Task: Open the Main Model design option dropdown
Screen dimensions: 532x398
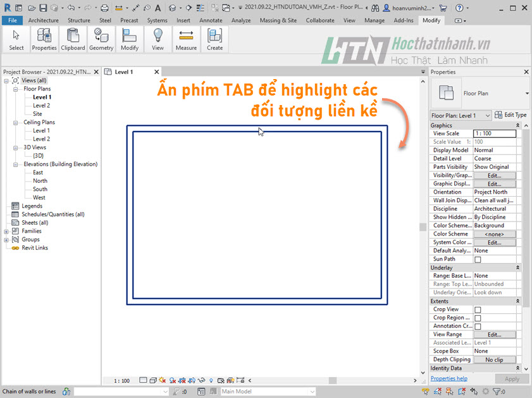Action: (268, 392)
